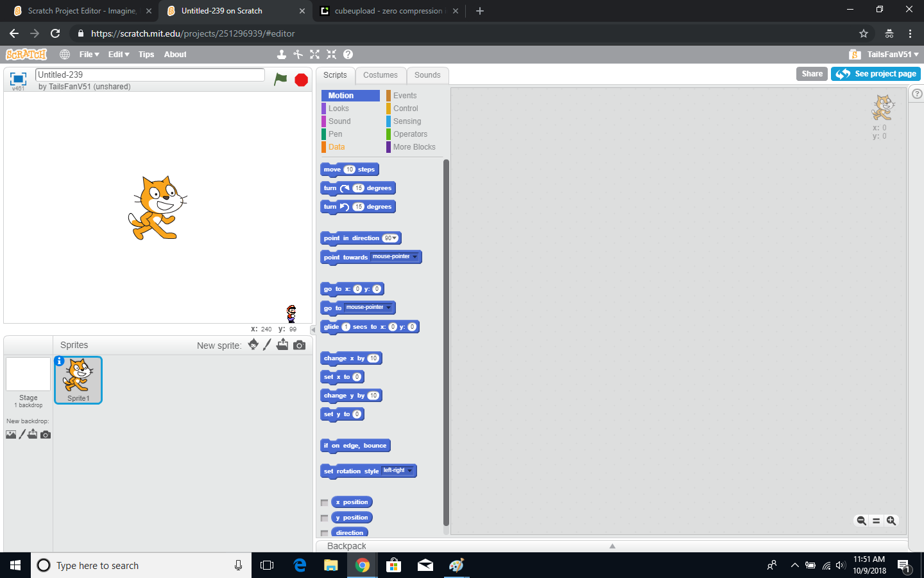
Task: Open the File menu
Action: (x=89, y=55)
